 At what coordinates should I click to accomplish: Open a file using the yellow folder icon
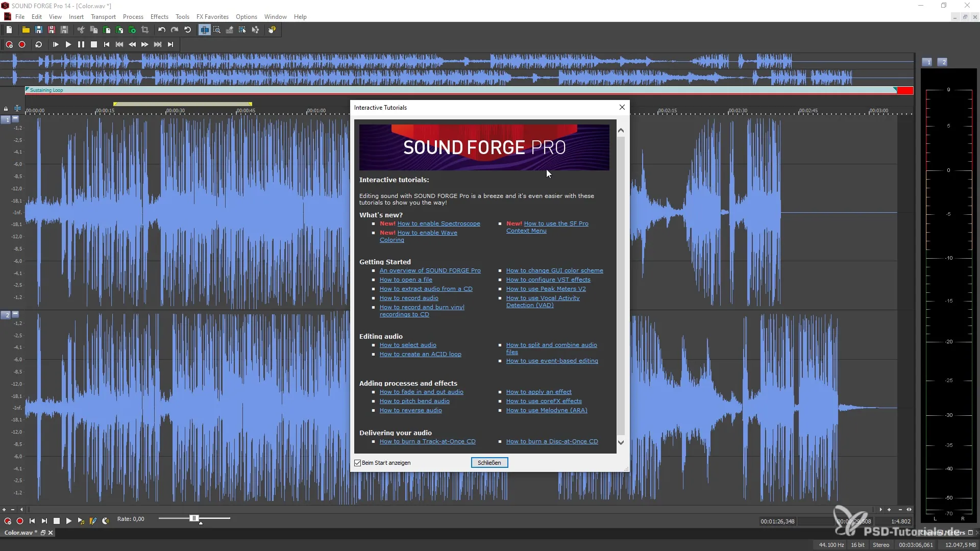[26, 30]
